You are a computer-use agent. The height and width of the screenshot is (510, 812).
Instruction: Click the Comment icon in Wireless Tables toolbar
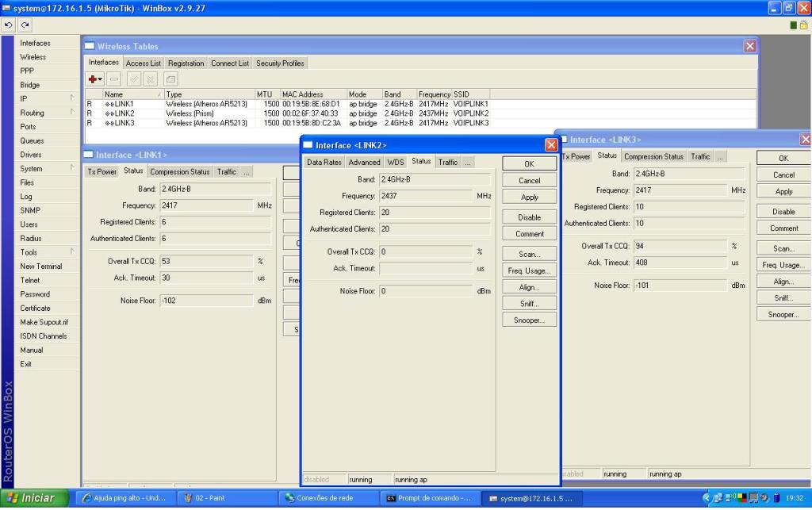tap(170, 79)
